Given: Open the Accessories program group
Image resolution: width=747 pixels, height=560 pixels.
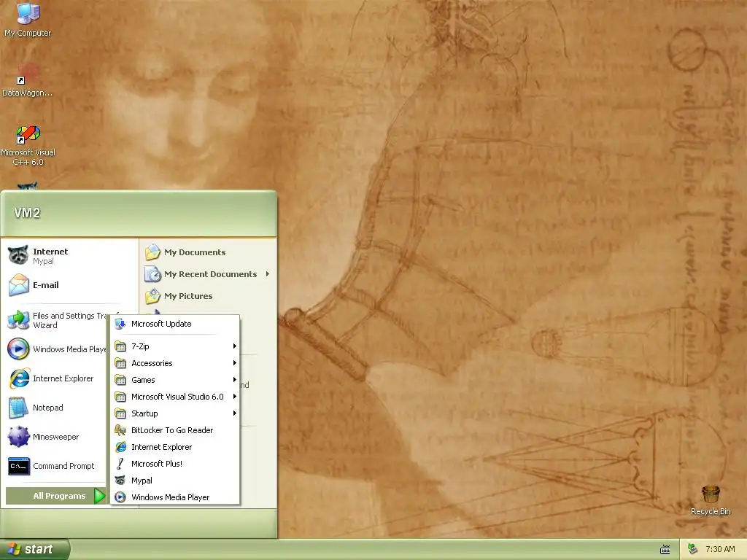Looking at the screenshot, I should click(x=175, y=363).
